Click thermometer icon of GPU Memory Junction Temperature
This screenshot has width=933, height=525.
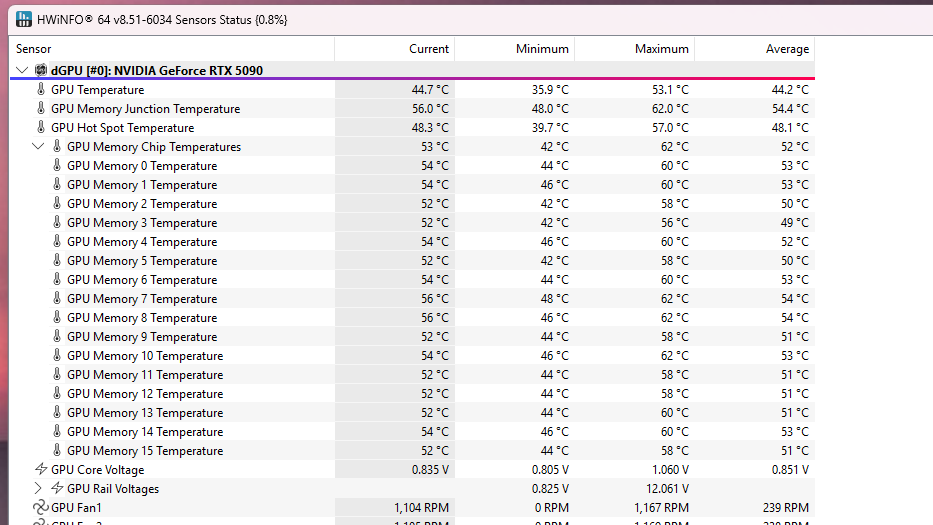click(x=40, y=108)
